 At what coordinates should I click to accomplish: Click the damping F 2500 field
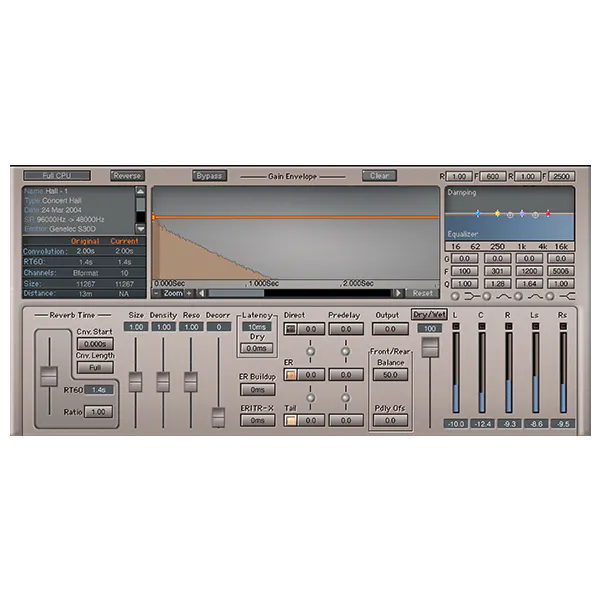[561, 176]
